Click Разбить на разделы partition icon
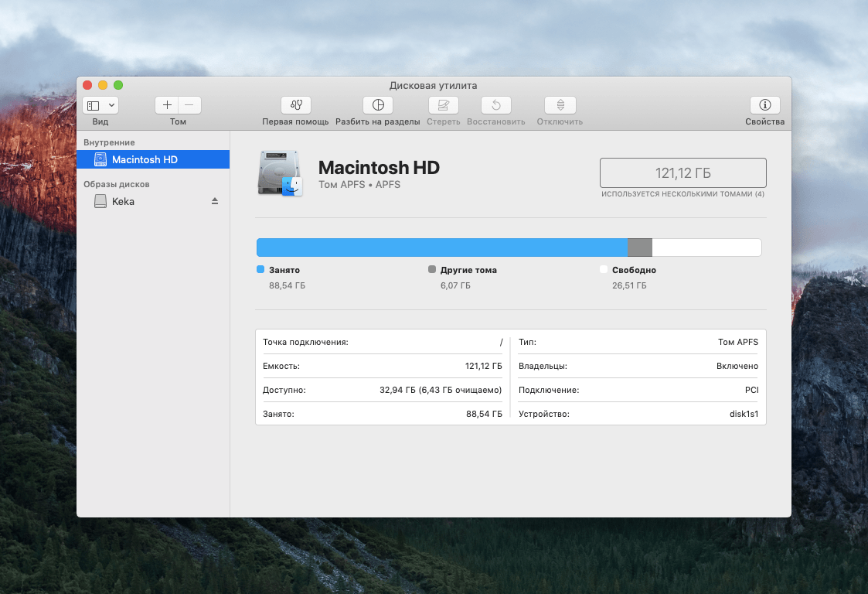The width and height of the screenshot is (868, 594). click(x=378, y=104)
